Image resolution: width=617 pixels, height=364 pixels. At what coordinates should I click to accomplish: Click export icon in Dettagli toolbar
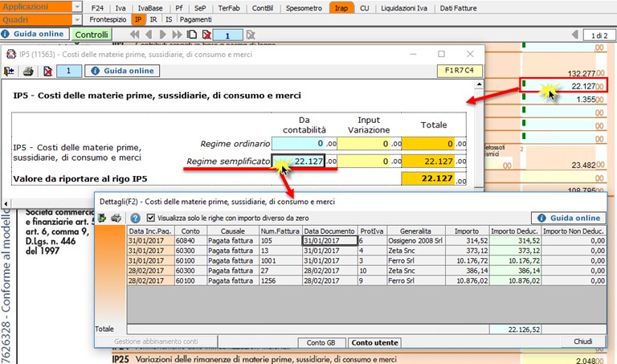pos(102,218)
